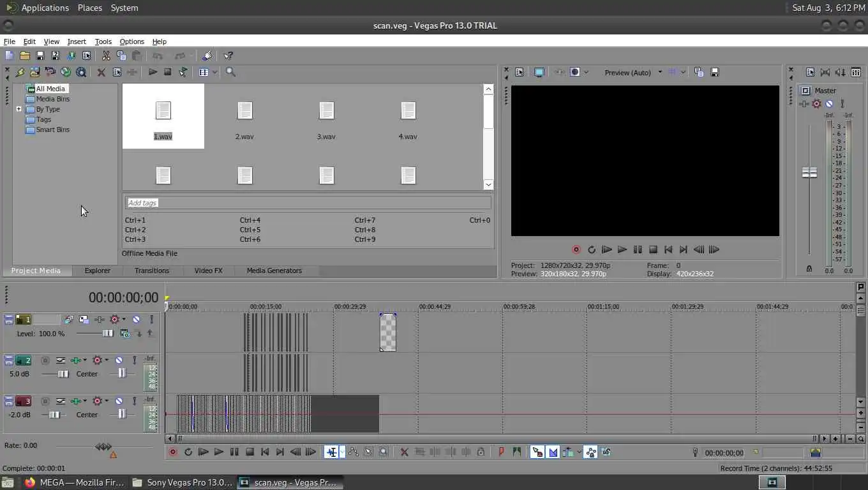Image resolution: width=868 pixels, height=490 pixels.
Task: Click Play From Start on the timeline transport
Action: pyautogui.click(x=203, y=452)
